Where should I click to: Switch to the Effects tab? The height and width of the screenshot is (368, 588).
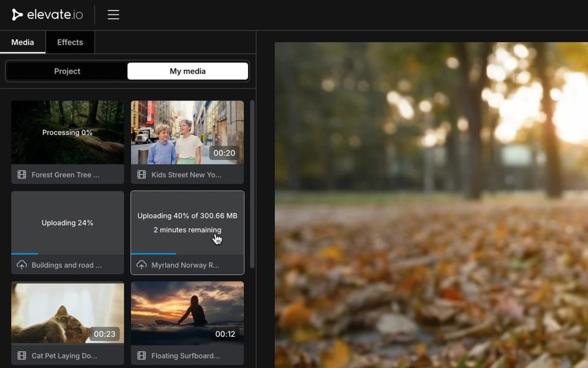[x=70, y=42]
